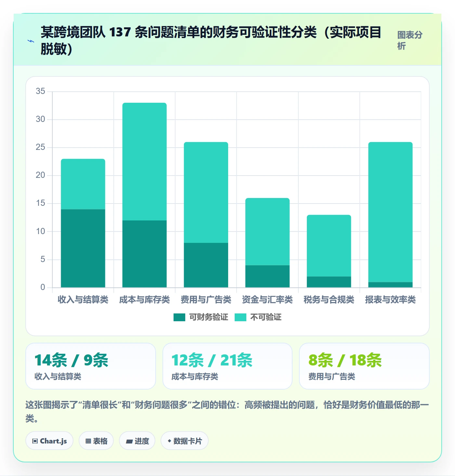This screenshot has height=476, width=455.
Task: Click the 费用与广告类 x-axis label
Action: coord(206,299)
